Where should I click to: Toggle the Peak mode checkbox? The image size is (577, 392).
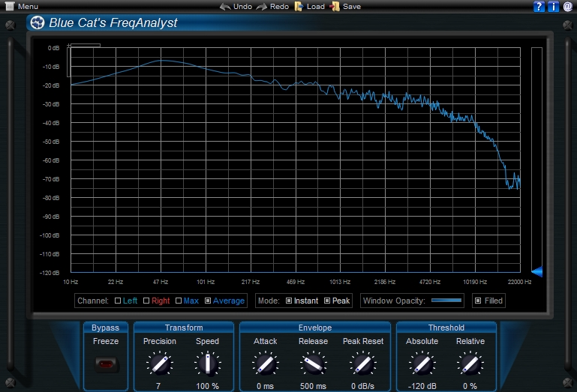pos(327,301)
